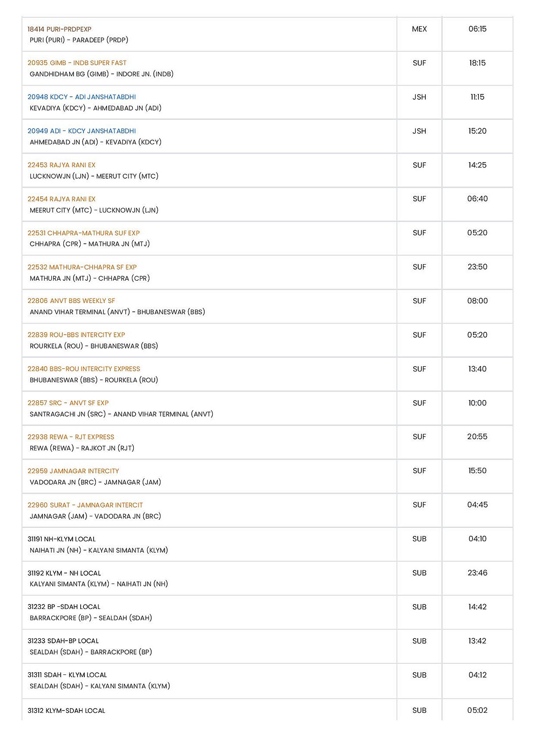Select the 31191 NH-KLYM LOCAL row title

62,539
